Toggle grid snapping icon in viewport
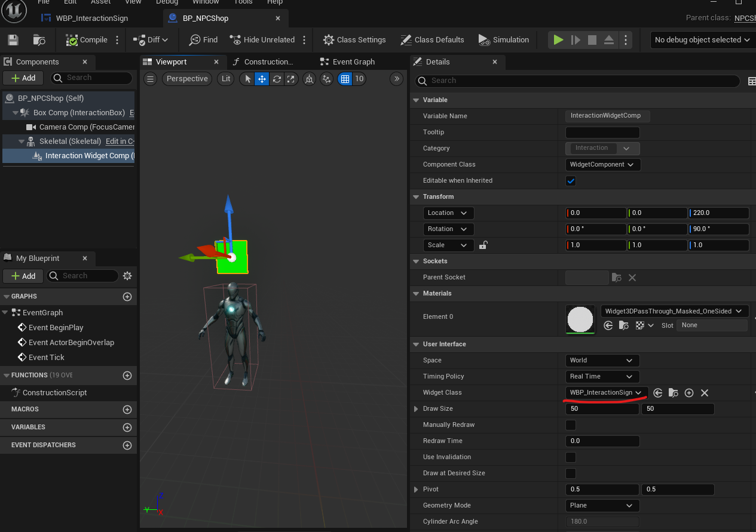Image resolution: width=756 pixels, height=532 pixels. pyautogui.click(x=344, y=79)
